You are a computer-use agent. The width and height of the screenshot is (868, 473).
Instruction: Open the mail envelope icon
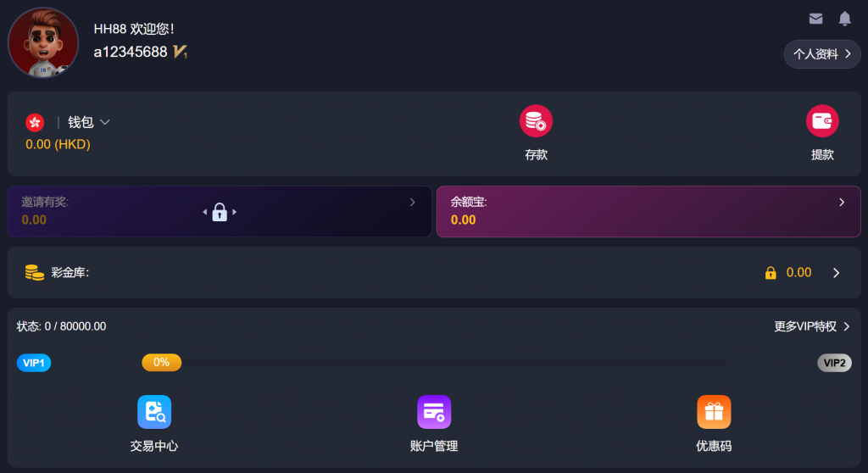coord(815,19)
